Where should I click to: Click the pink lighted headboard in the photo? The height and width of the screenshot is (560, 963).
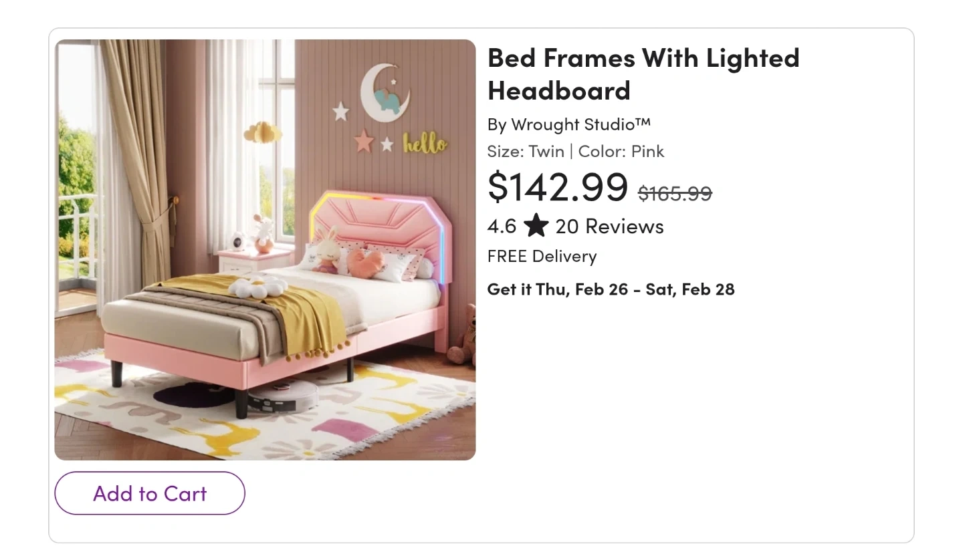click(381, 221)
